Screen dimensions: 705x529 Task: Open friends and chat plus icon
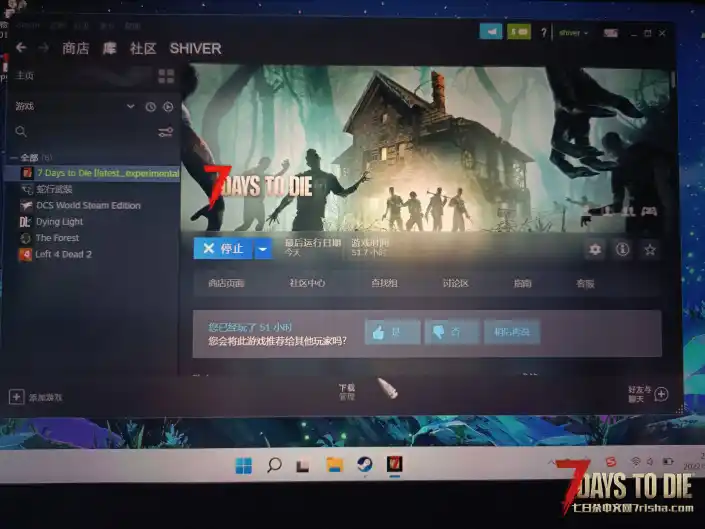(661, 394)
